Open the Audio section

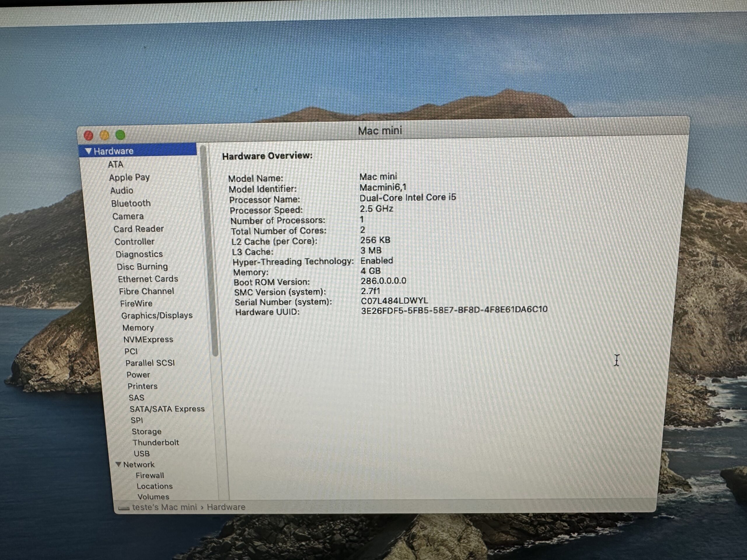[122, 190]
